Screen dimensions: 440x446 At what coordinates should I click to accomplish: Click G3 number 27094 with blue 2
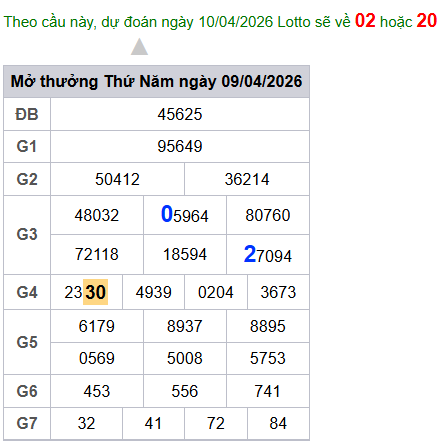(268, 254)
